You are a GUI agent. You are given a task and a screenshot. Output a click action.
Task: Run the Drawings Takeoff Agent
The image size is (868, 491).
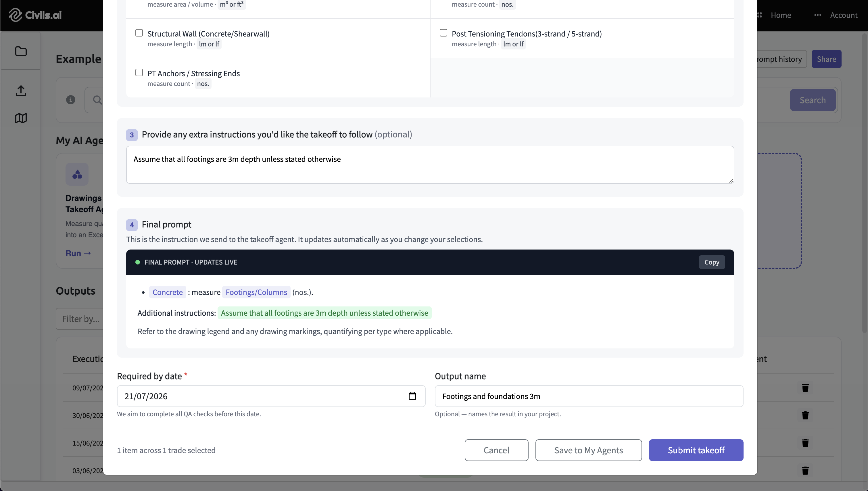coord(78,253)
